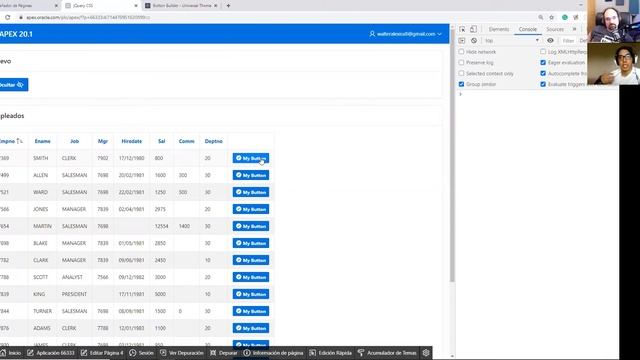Click My Button in JONES row
Screen dimensions: 640x360
251,209
